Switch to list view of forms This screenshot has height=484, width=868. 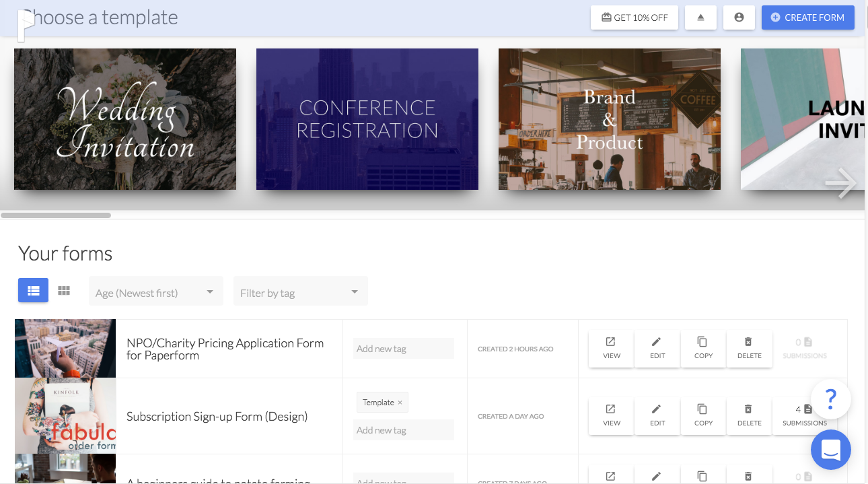pos(33,291)
